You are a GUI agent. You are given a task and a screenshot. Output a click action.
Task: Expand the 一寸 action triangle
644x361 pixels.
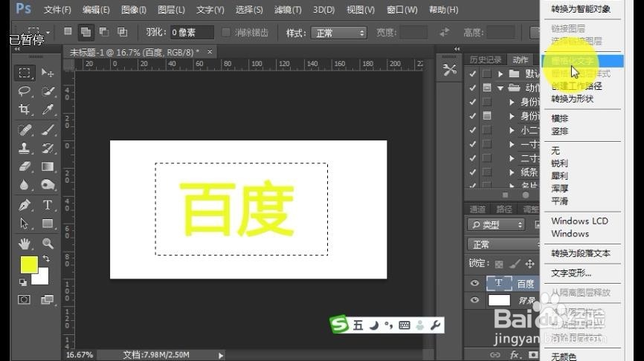click(512, 144)
